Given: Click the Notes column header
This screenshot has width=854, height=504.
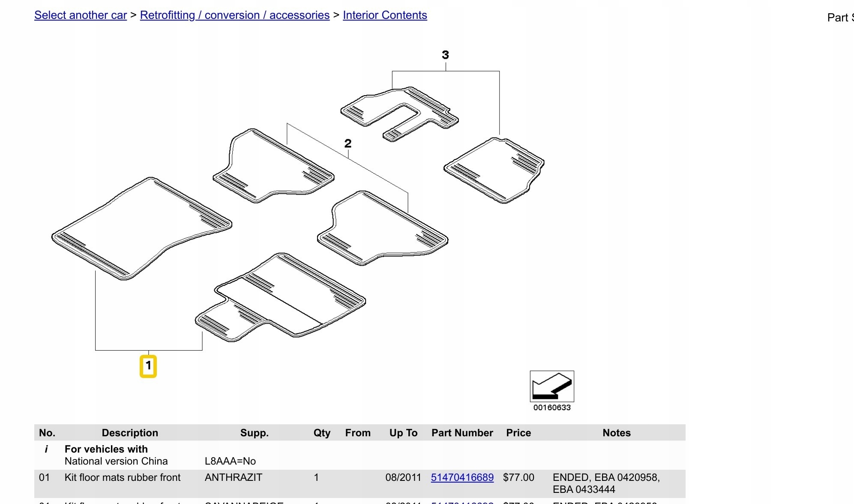Looking at the screenshot, I should 616,433.
